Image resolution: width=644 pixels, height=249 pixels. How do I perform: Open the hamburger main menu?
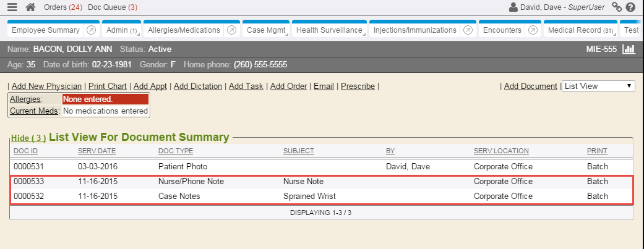[12, 7]
